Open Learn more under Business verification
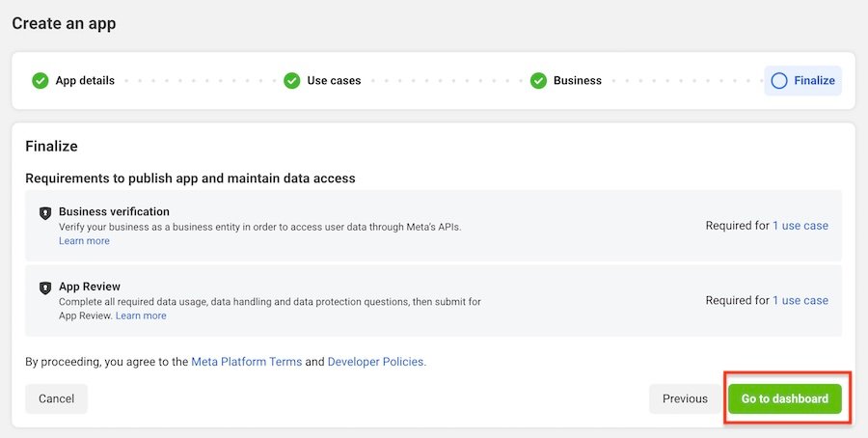The image size is (868, 438). (84, 241)
